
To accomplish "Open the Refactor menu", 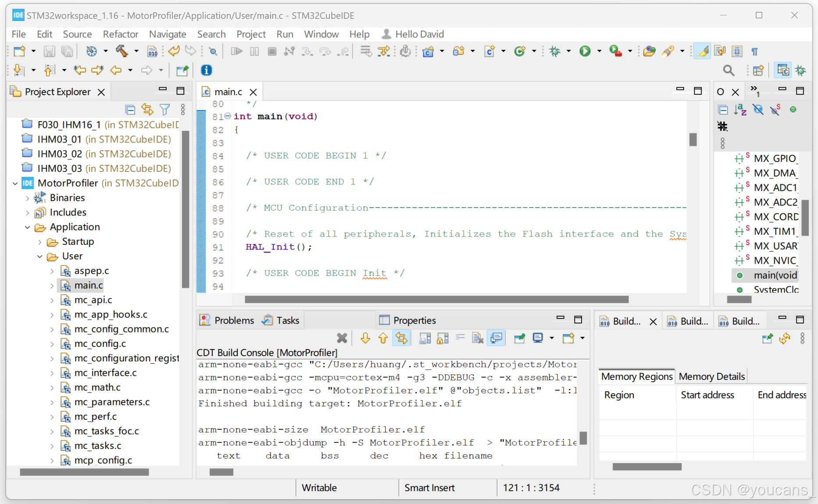I will 120,34.
